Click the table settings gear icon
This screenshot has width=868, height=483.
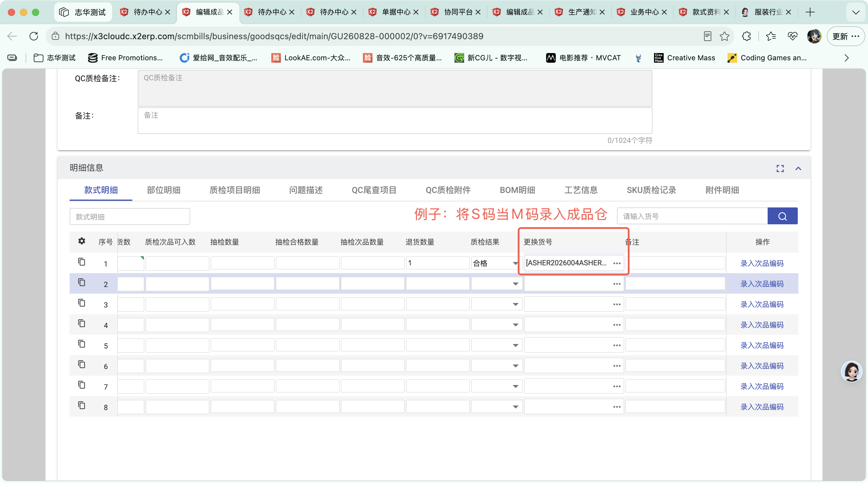coord(82,241)
